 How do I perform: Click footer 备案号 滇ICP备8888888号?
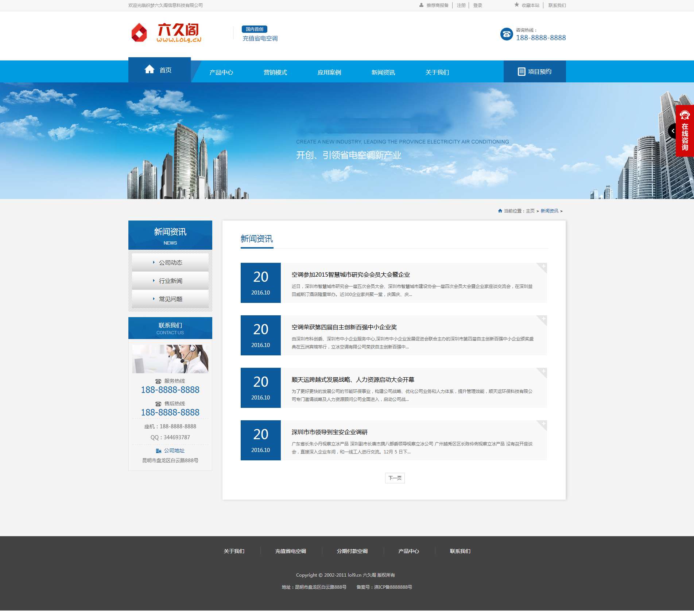click(x=384, y=587)
